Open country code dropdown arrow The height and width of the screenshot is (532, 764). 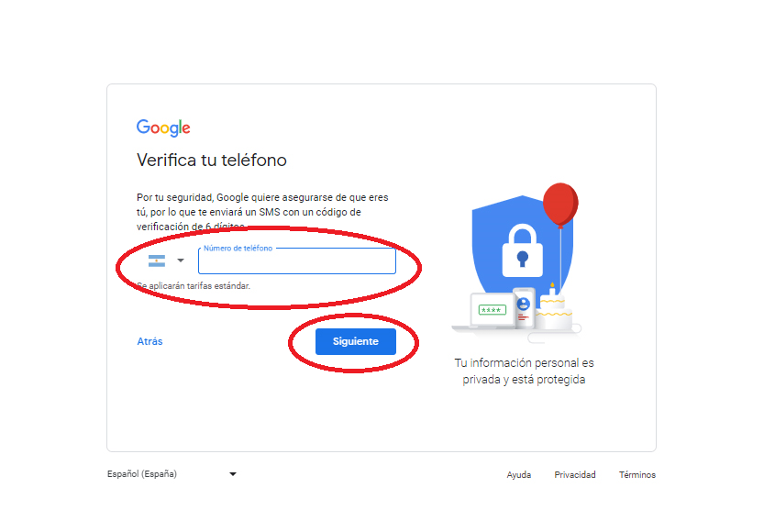[x=181, y=260]
